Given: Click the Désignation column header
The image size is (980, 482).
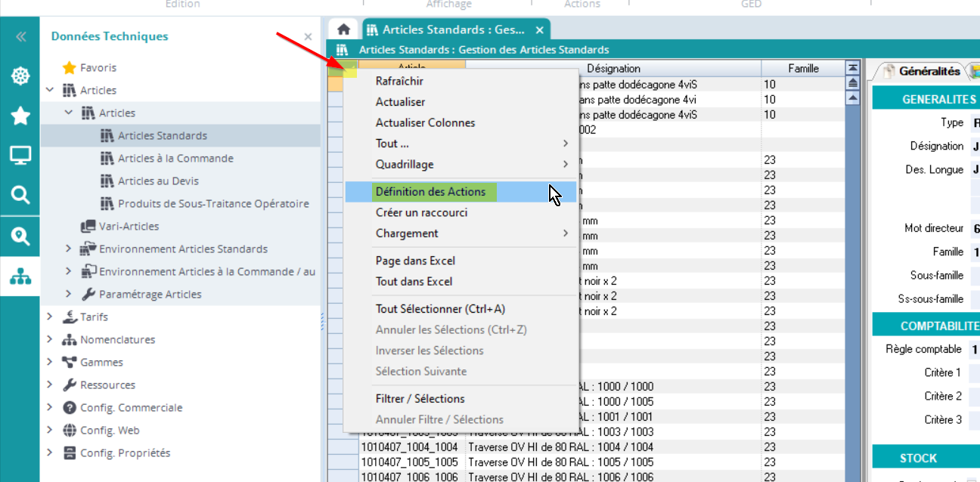Looking at the screenshot, I should (x=612, y=69).
